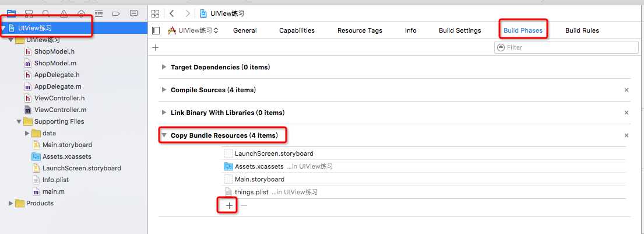Click into the Filter input field
The image size is (644, 234).
click(566, 47)
